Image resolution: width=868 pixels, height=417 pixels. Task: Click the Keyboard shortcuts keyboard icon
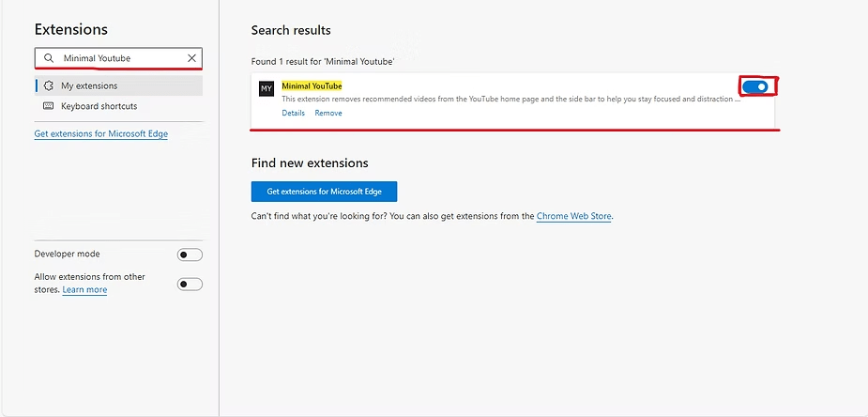pyautogui.click(x=49, y=106)
